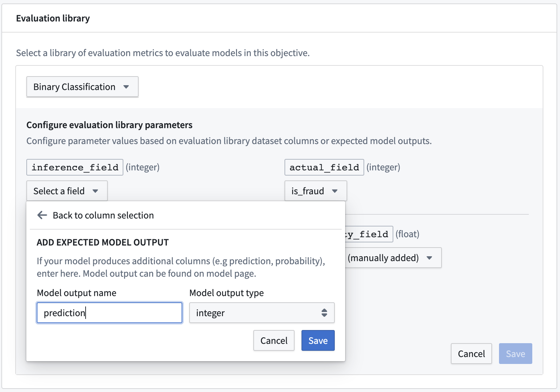Click the 'Model output name' label
Screen dimensions: 560x392
(77, 293)
